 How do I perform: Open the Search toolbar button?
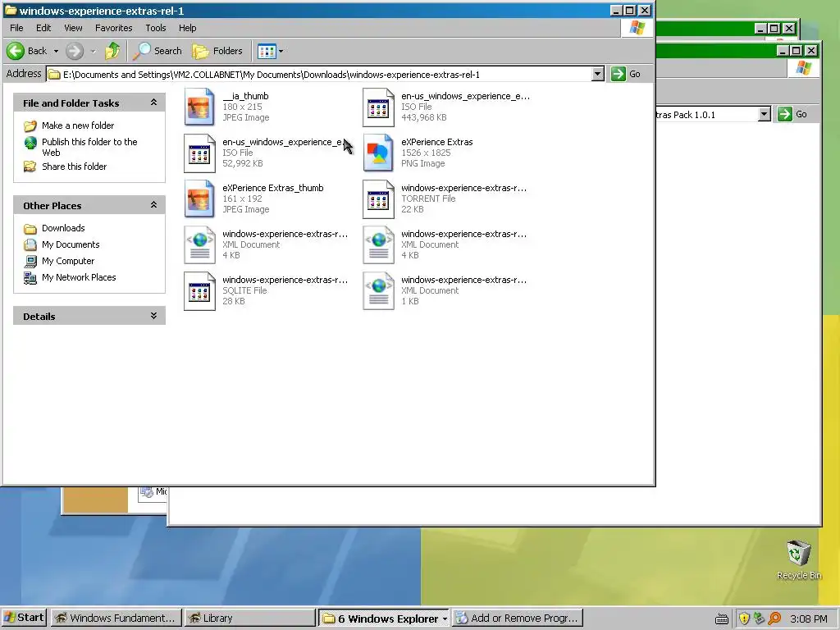point(157,51)
